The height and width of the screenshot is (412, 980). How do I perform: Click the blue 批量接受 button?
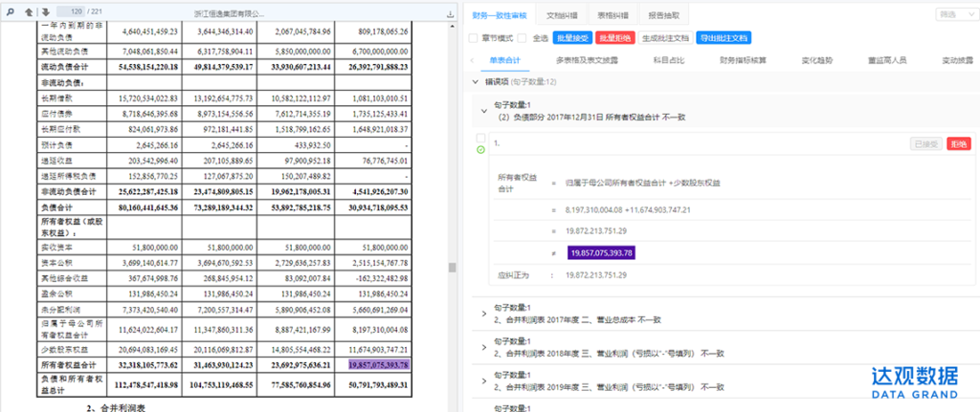[572, 37]
